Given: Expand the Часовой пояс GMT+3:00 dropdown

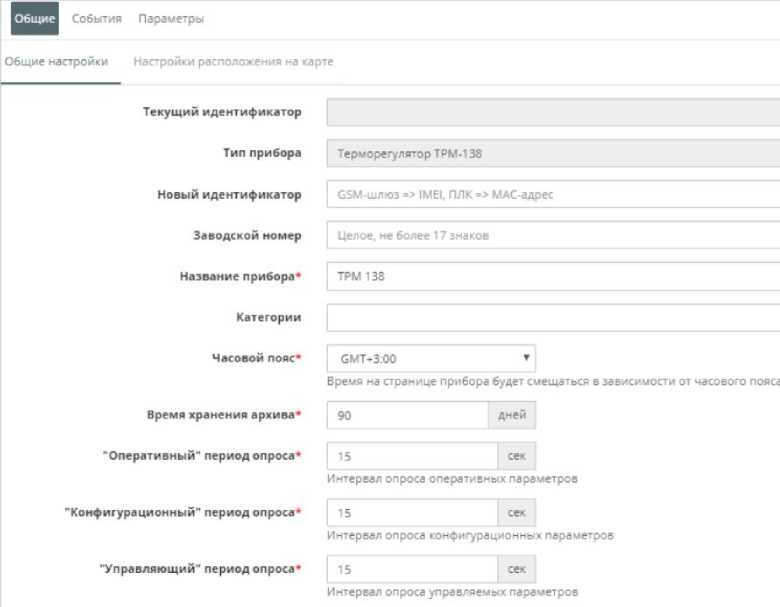Looking at the screenshot, I should click(431, 358).
